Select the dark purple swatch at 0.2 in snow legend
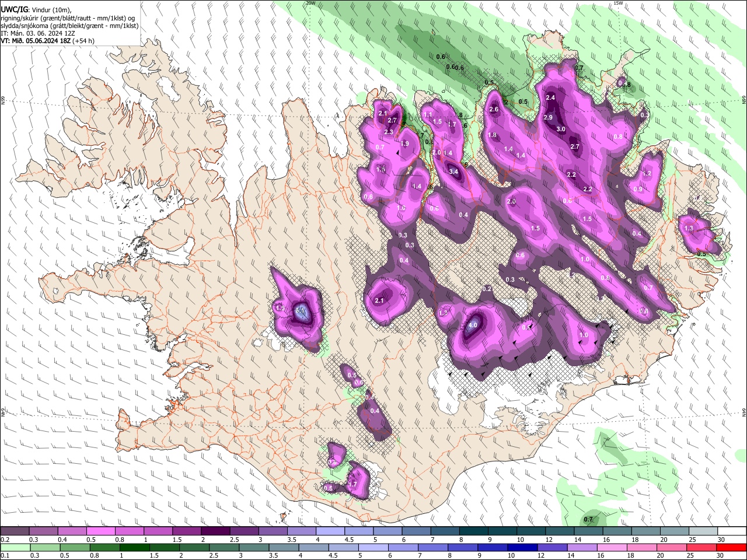 tap(15, 531)
